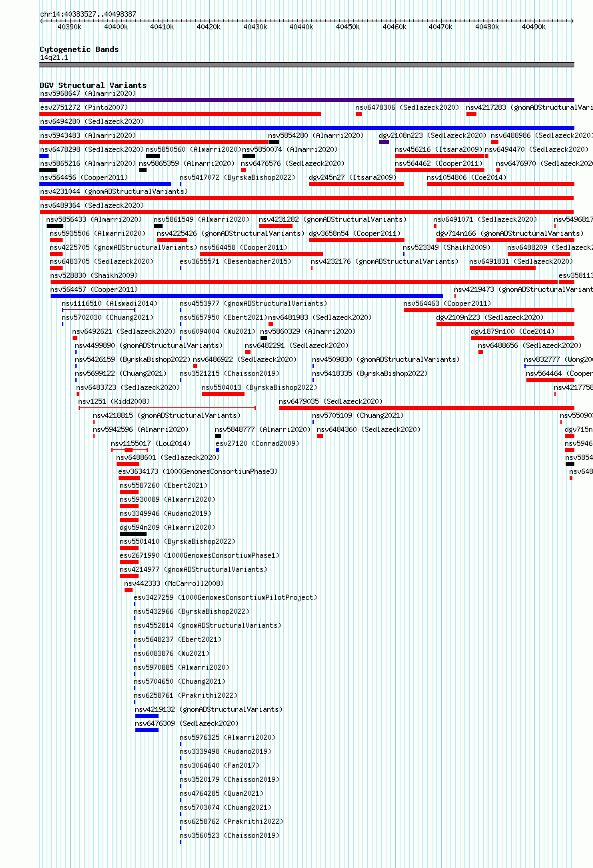Click the nsv6488656 (Sedlazeck2020) label

pyautogui.click(x=530, y=345)
